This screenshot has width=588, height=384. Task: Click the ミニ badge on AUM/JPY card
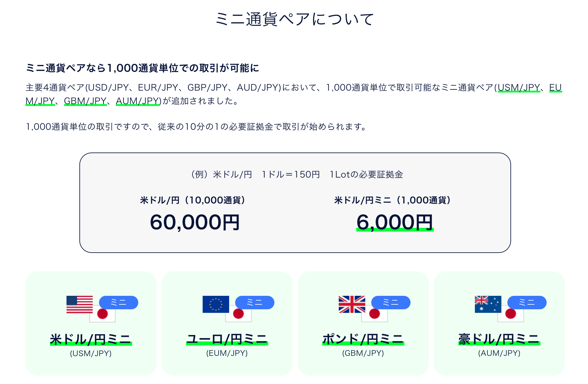[x=527, y=303]
